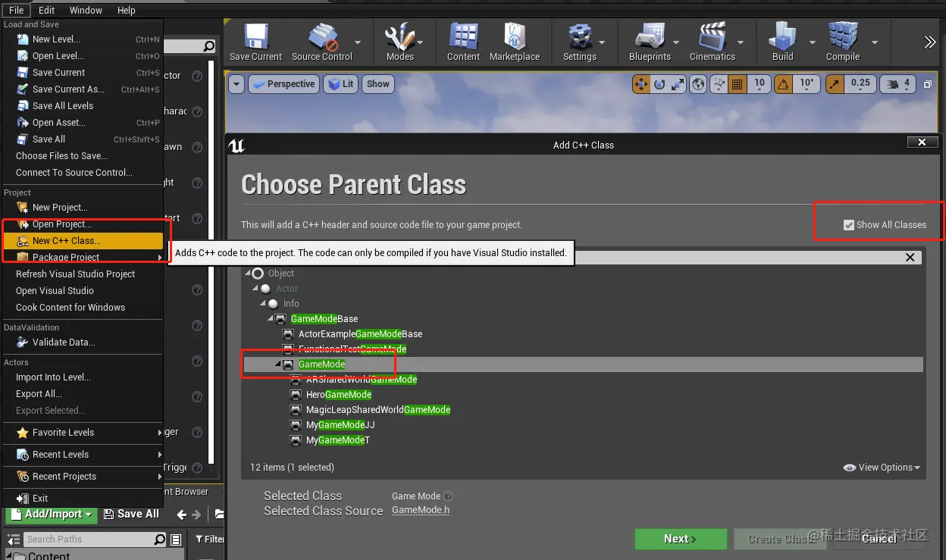Select FunctionalTestGameMode class
Screen dimensions: 946x560
[352, 349]
